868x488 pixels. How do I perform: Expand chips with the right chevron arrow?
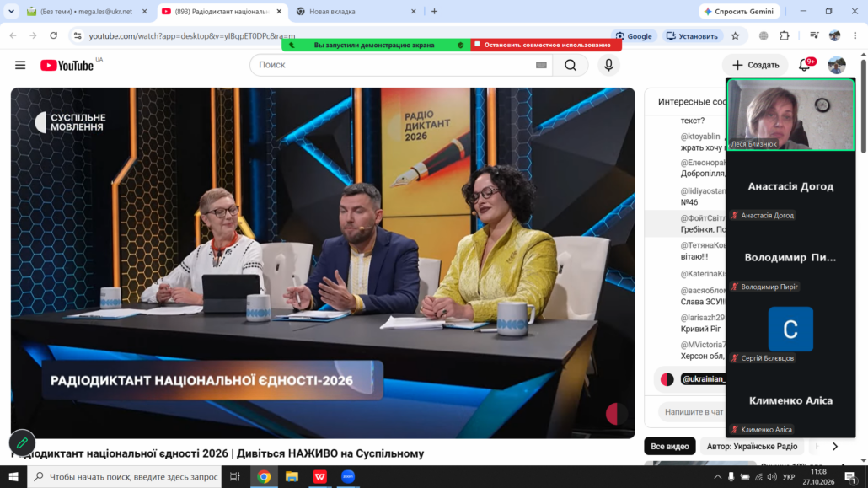(835, 447)
